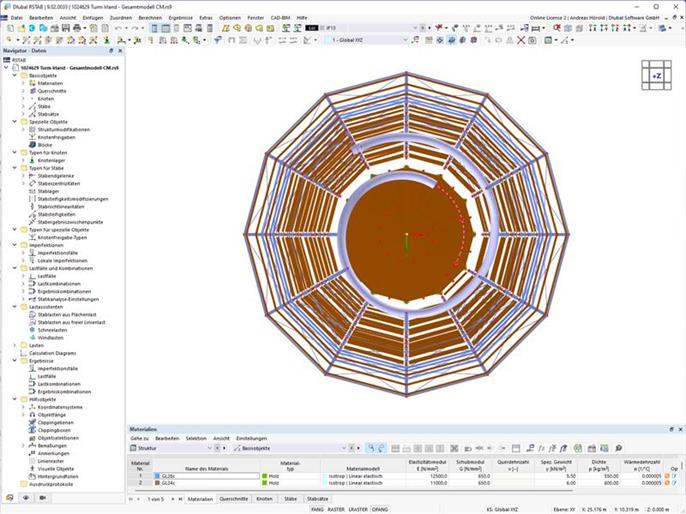Click the video camera icon below the navigator
The width and height of the screenshot is (686, 514).
click(x=42, y=498)
